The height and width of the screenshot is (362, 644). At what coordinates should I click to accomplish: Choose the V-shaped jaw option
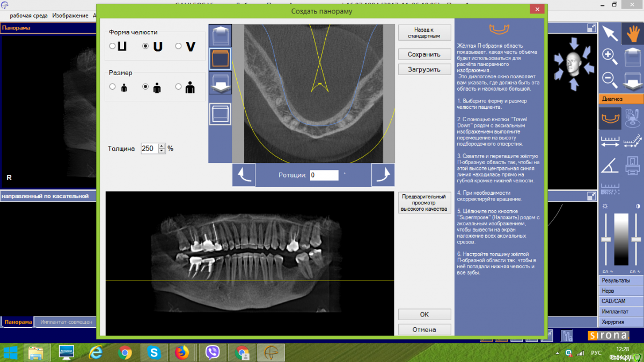[x=178, y=47]
